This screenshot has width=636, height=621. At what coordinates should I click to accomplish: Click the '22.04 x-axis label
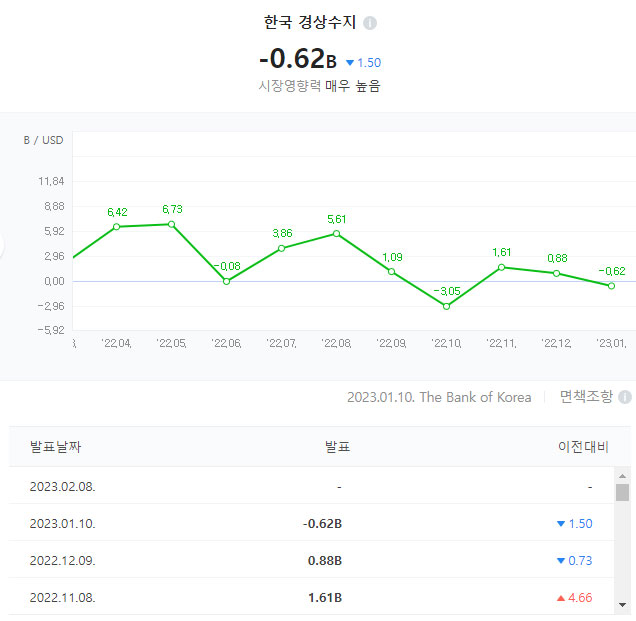point(116,344)
